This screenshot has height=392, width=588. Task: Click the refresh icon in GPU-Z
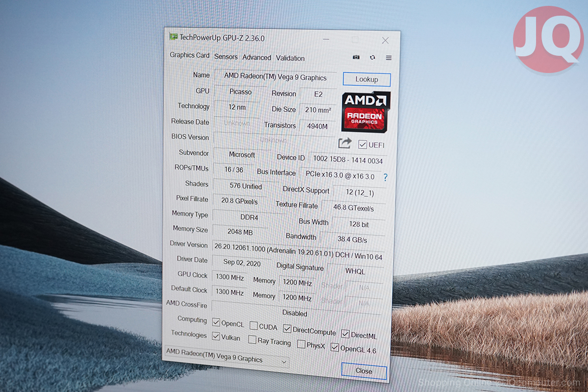point(372,57)
